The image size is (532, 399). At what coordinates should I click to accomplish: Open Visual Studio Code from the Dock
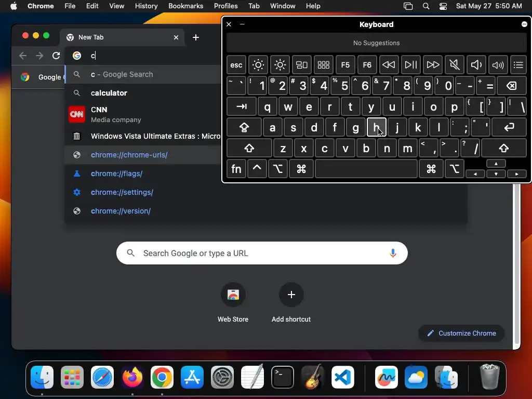click(343, 377)
